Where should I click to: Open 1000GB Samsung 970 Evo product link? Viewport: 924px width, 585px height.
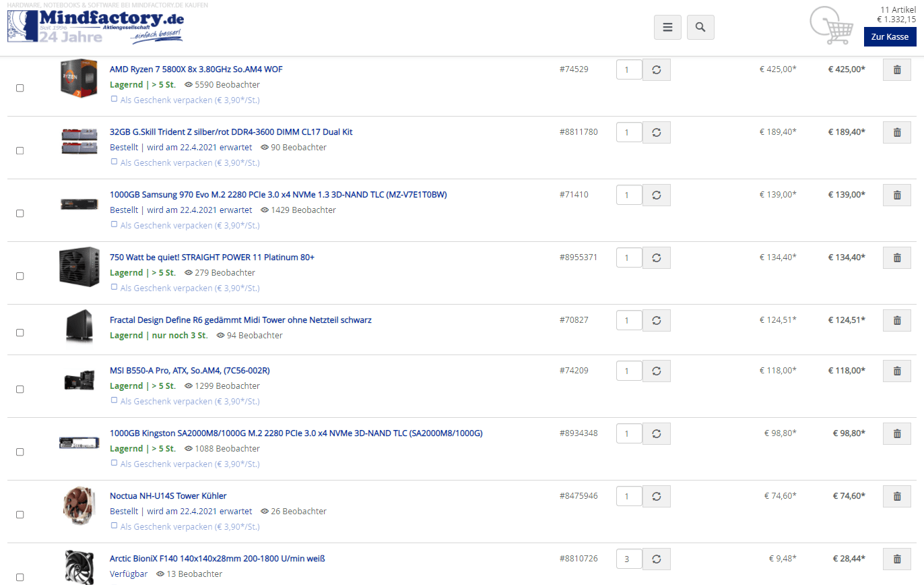(278, 195)
